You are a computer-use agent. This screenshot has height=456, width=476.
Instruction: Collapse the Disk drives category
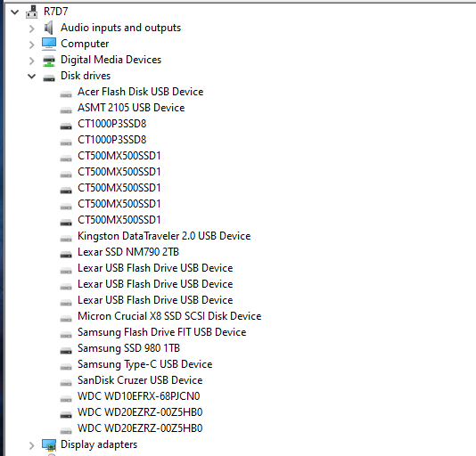click(31, 77)
